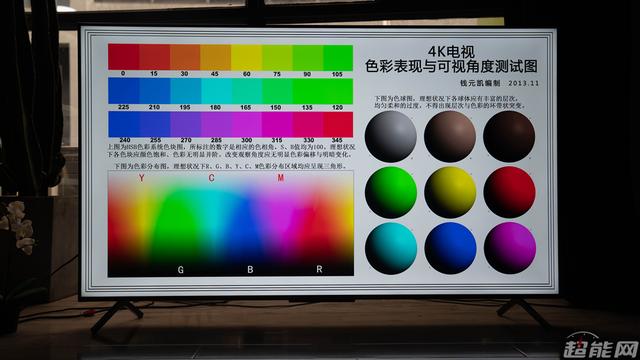Click the red color block labeled 0
This screenshot has height=360, width=640.
(124, 58)
